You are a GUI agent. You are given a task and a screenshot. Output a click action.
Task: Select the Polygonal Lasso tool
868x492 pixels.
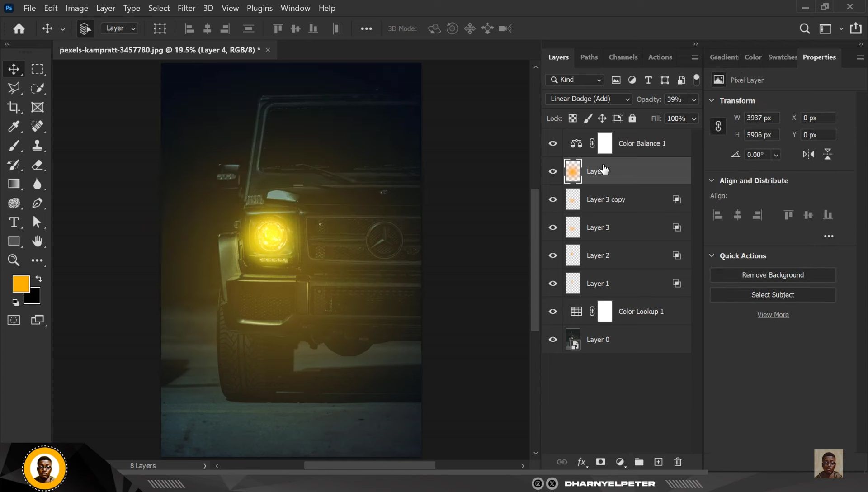pos(14,88)
